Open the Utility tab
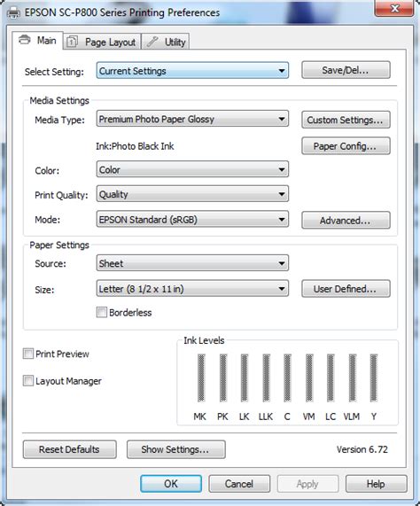This screenshot has height=506, width=420. pos(166,42)
